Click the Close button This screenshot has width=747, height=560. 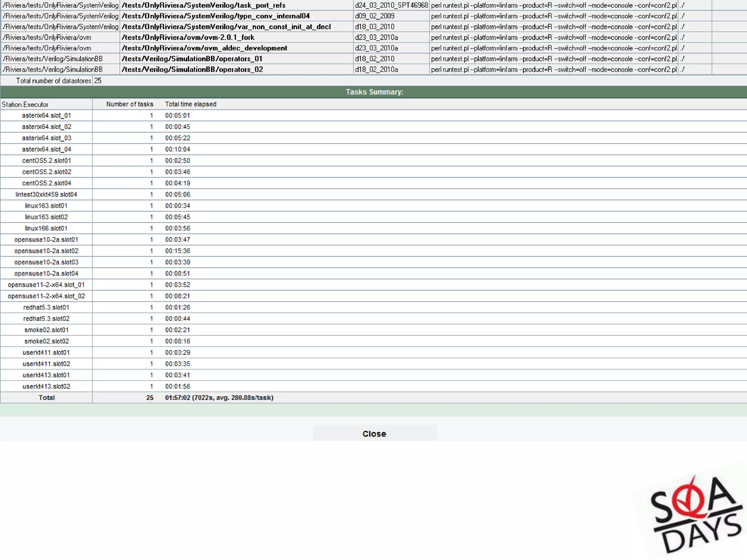[374, 433]
